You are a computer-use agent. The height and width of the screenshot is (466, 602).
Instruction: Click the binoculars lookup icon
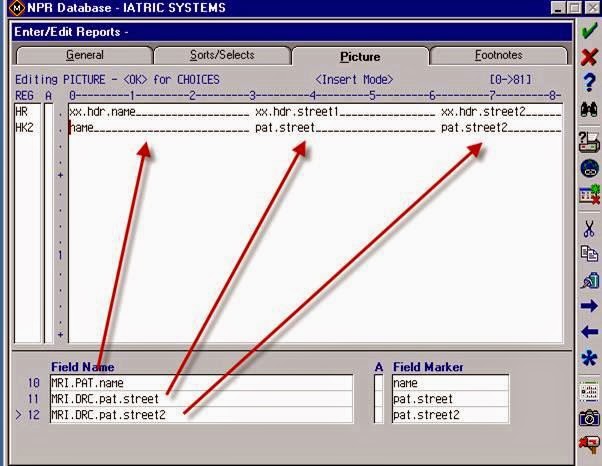589,109
